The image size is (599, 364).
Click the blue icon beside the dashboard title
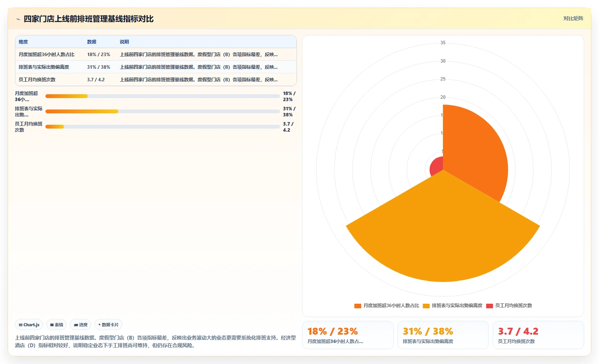[x=18, y=19]
